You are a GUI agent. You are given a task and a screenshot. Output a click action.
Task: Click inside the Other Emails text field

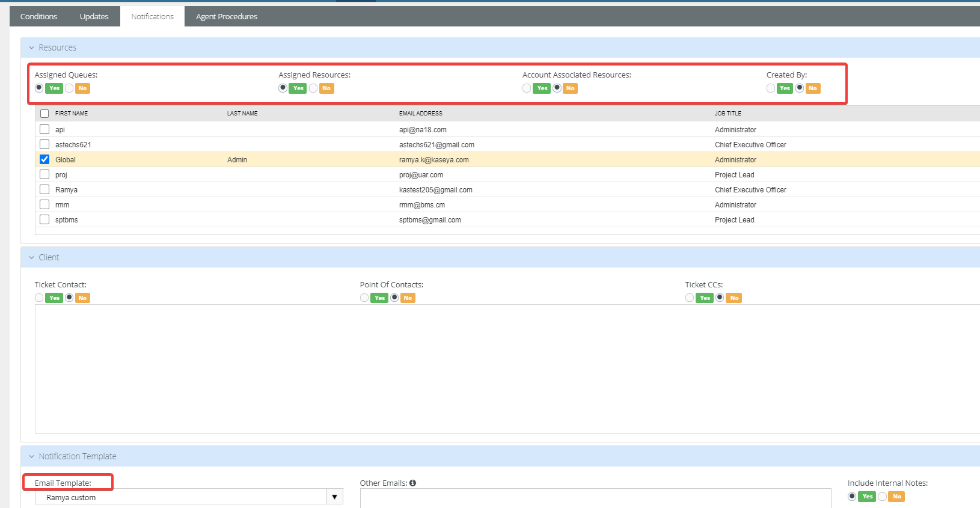click(x=595, y=498)
